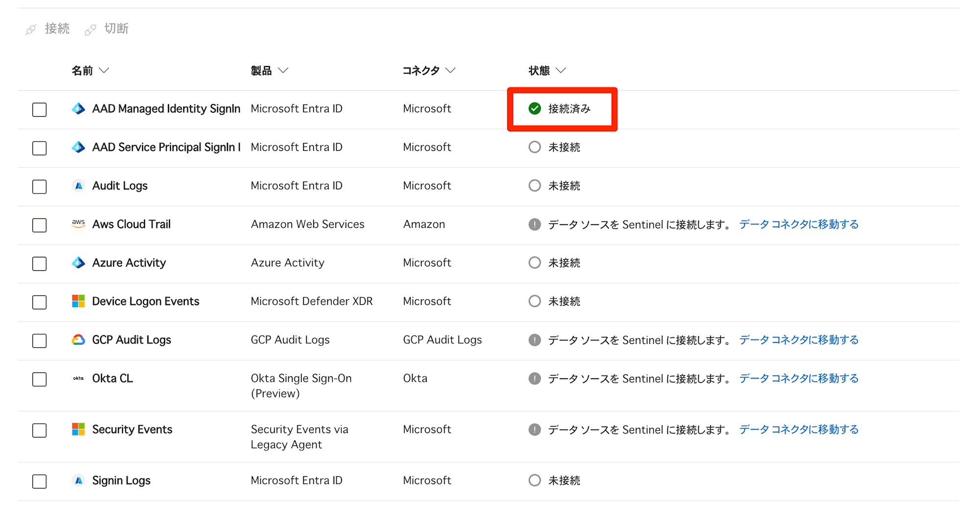980x512 pixels.
Task: Click the Windows logo beside Device Logon Events
Action: tap(78, 301)
